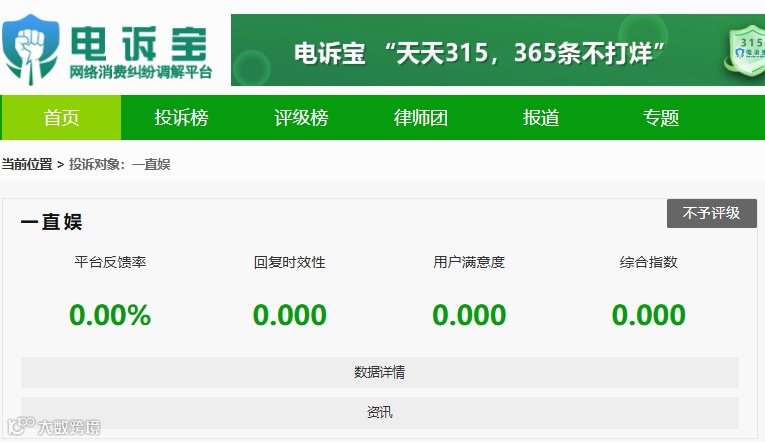The image size is (765, 442).
Task: Select the 专题 navigation item
Action: click(x=661, y=118)
